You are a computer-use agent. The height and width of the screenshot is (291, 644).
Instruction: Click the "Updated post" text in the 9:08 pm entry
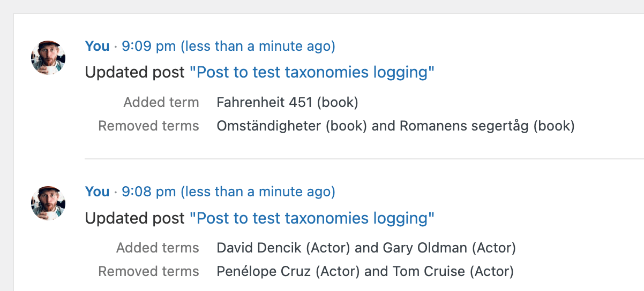(x=135, y=218)
